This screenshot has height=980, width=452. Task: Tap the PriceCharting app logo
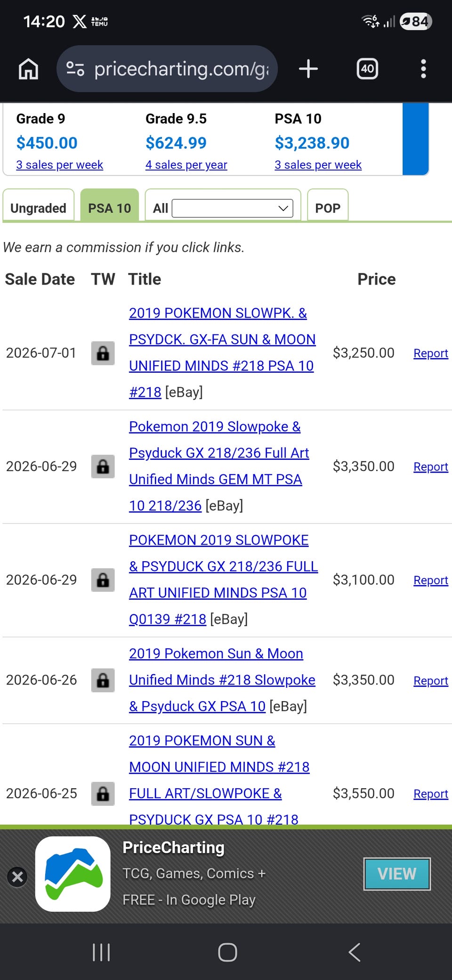73,874
